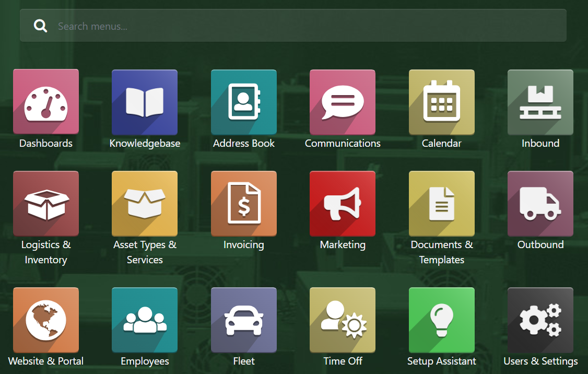This screenshot has width=588, height=374.
Task: Click the Website & Portal label
Action: click(x=46, y=361)
